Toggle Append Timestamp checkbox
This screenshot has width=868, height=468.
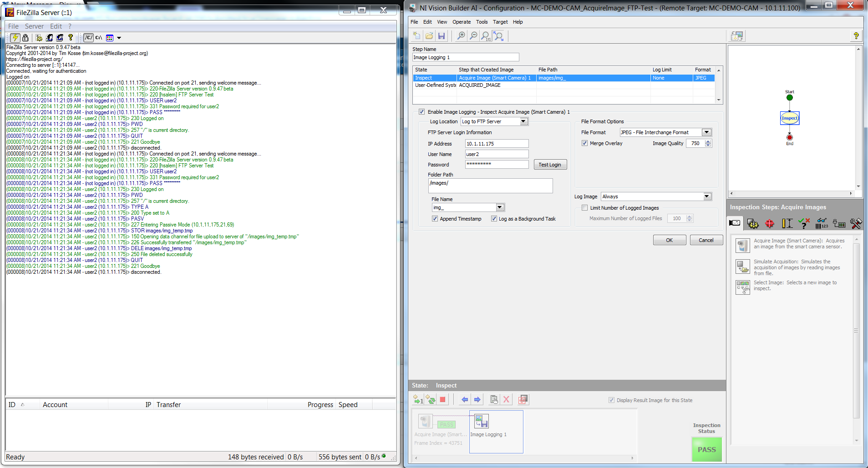click(435, 219)
